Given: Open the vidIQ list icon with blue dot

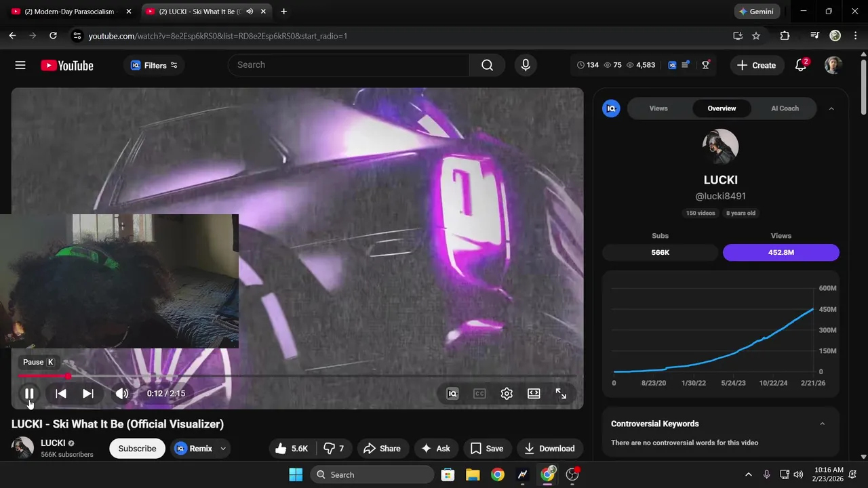Looking at the screenshot, I should point(686,65).
